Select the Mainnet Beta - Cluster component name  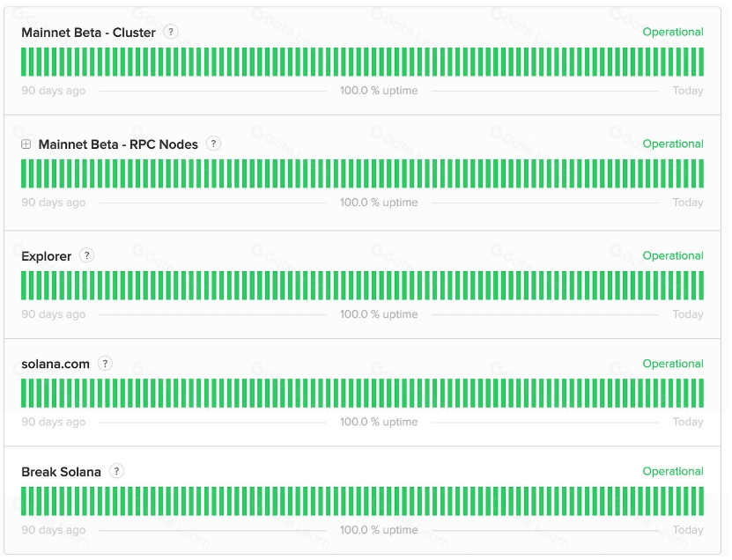88,33
